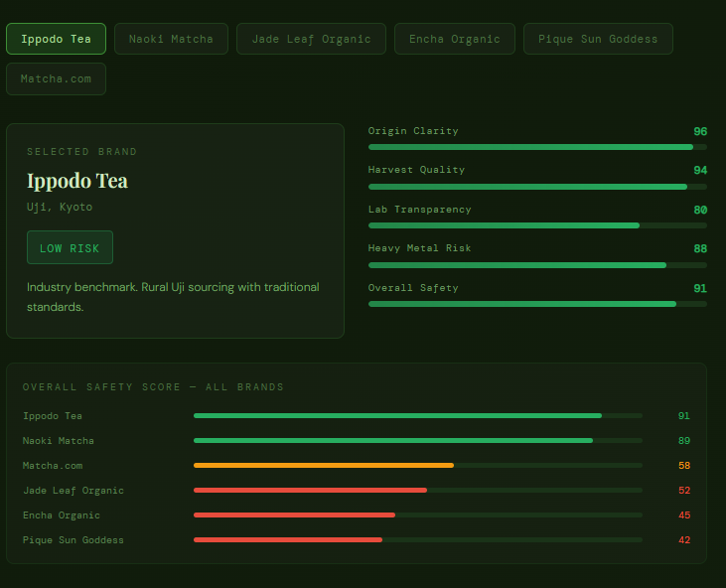The image size is (726, 588).
Task: Click the Overall Safety score bar
Action: [536, 304]
